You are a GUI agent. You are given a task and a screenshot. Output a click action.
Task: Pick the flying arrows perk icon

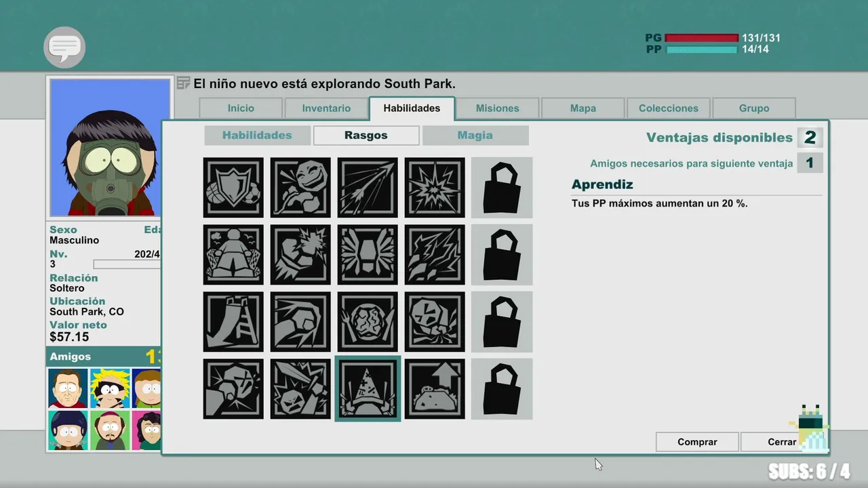tap(368, 188)
